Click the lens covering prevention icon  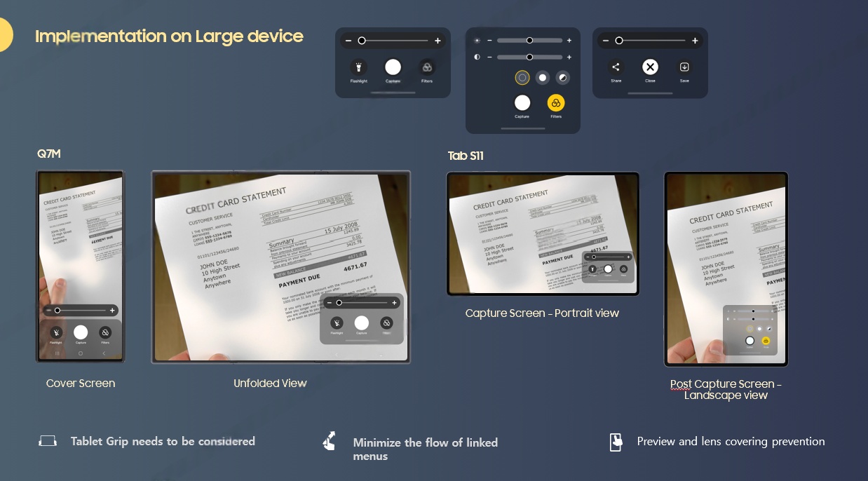coord(616,442)
